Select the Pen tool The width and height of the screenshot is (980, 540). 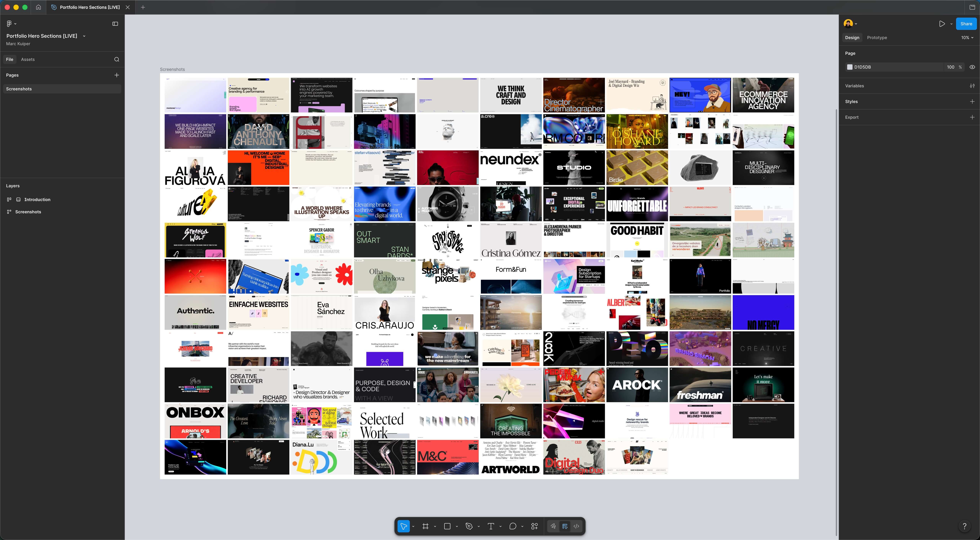tap(469, 526)
